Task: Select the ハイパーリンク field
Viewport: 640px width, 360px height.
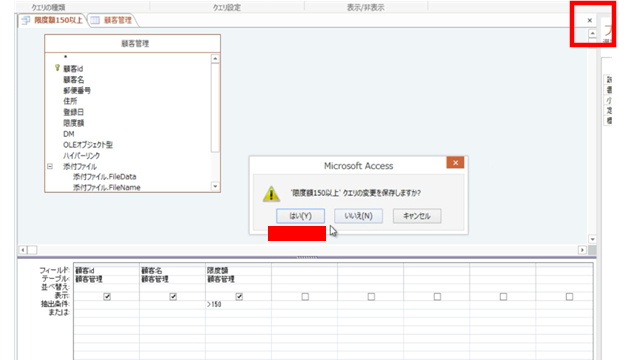Action: tap(81, 156)
